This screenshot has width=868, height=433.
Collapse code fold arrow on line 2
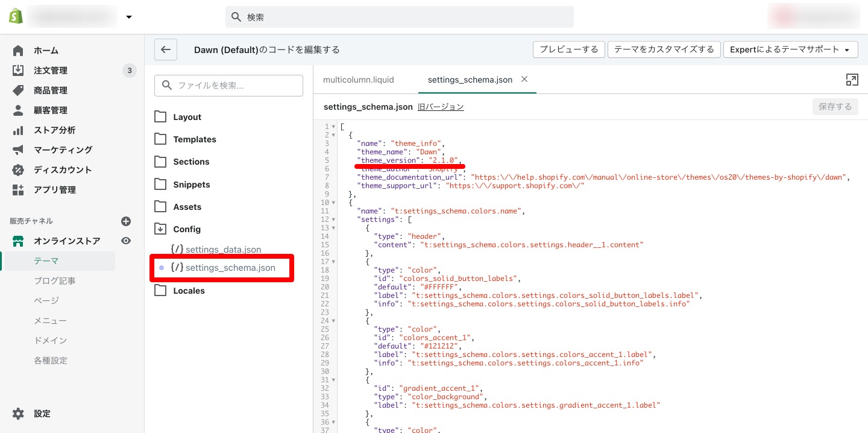click(334, 135)
